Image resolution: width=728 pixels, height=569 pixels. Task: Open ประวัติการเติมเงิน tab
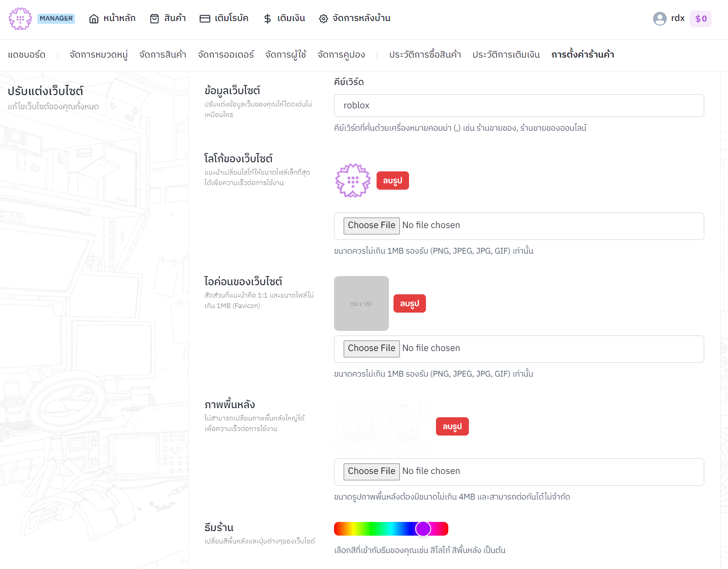[x=506, y=55]
